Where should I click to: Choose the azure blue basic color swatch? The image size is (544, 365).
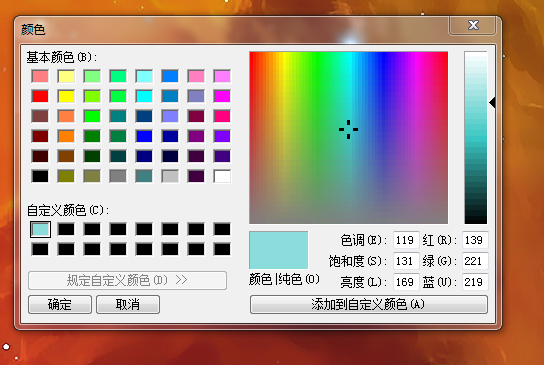[x=170, y=76]
